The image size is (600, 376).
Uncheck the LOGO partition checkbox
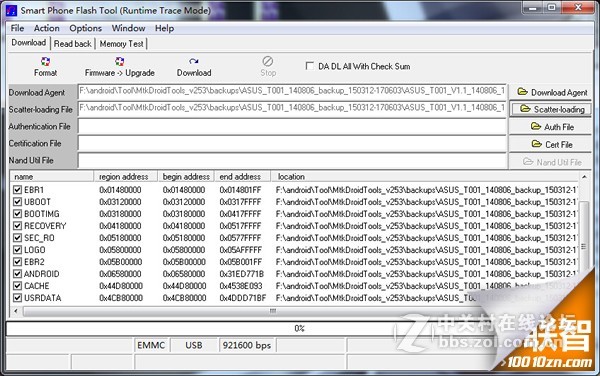click(x=17, y=250)
